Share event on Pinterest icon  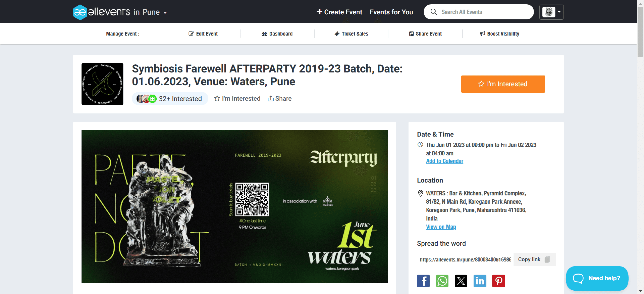[498, 281]
